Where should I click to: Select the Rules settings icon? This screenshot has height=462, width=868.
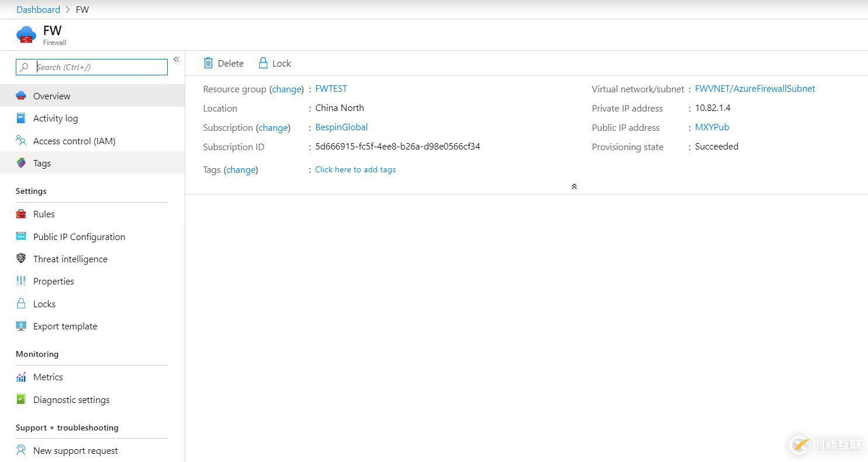pyautogui.click(x=21, y=214)
